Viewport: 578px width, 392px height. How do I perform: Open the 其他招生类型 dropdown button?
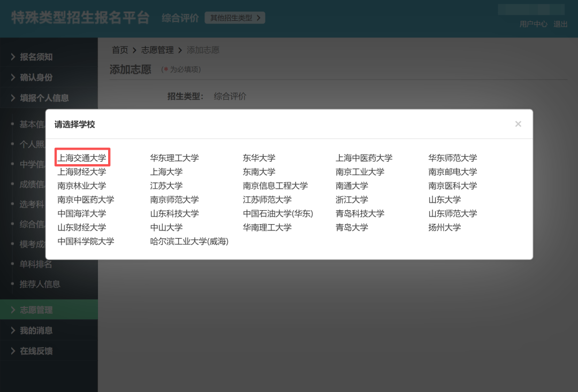[235, 18]
